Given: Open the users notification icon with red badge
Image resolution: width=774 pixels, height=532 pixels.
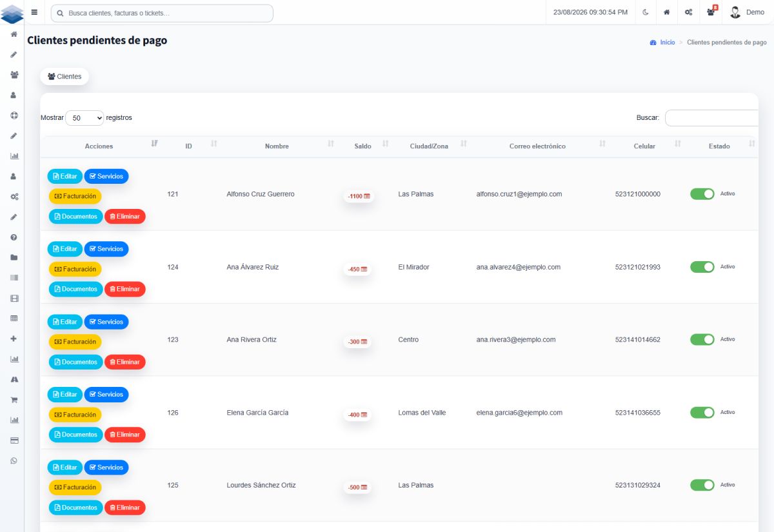Looking at the screenshot, I should tap(711, 12).
